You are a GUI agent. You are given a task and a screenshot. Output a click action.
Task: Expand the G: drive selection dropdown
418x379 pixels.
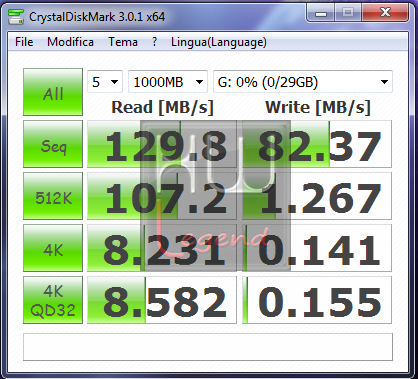click(x=303, y=82)
